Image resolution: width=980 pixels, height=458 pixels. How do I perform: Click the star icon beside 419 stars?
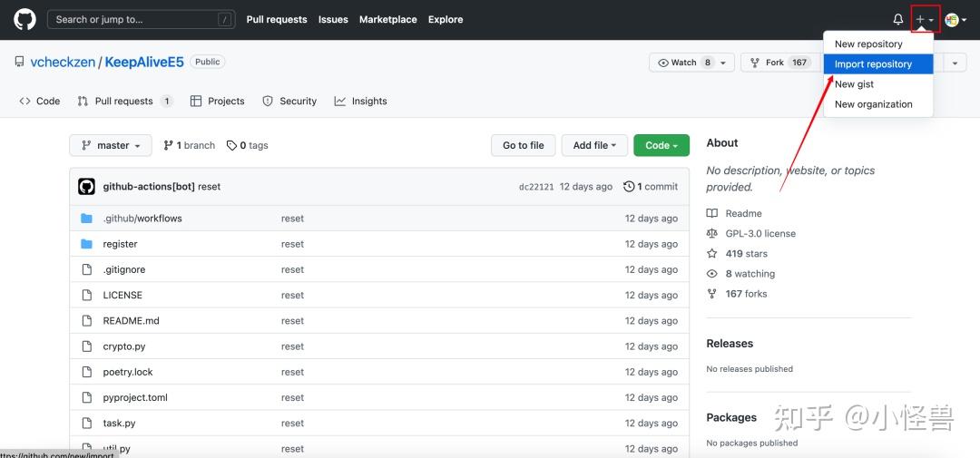(712, 253)
